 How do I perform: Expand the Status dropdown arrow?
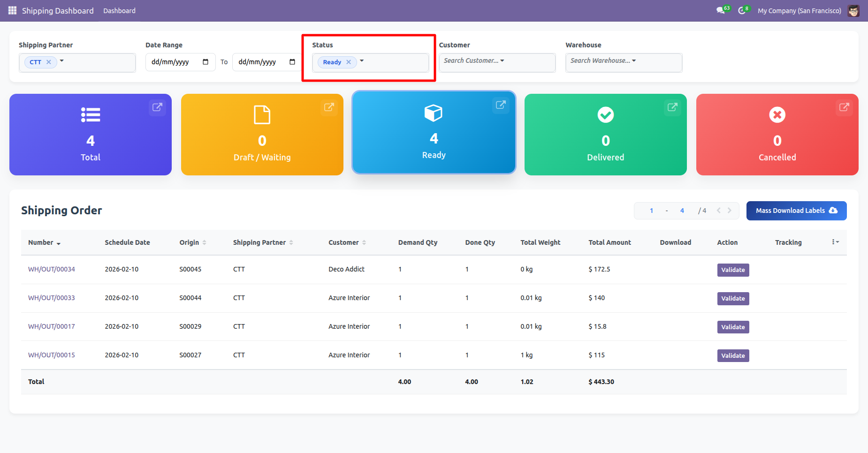point(362,61)
